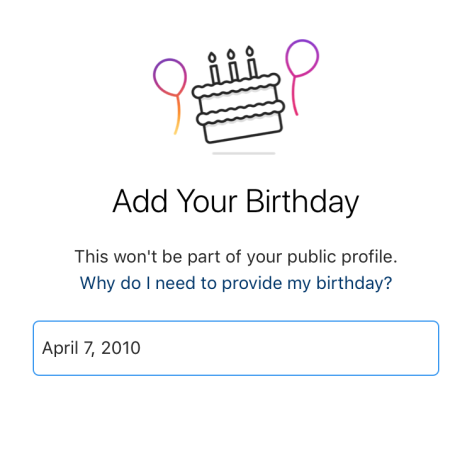Open 'Why do I need to provide my birthday?' link

point(236,283)
